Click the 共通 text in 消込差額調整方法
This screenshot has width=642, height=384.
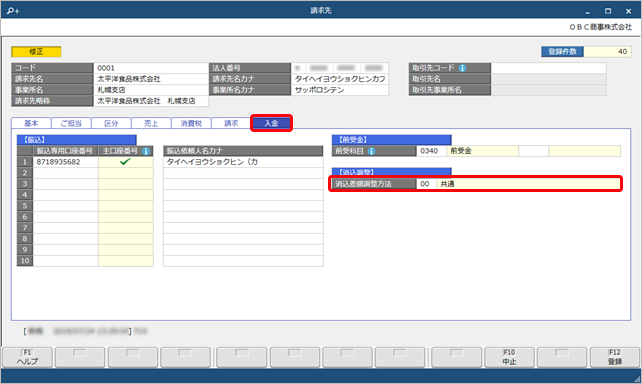(448, 184)
